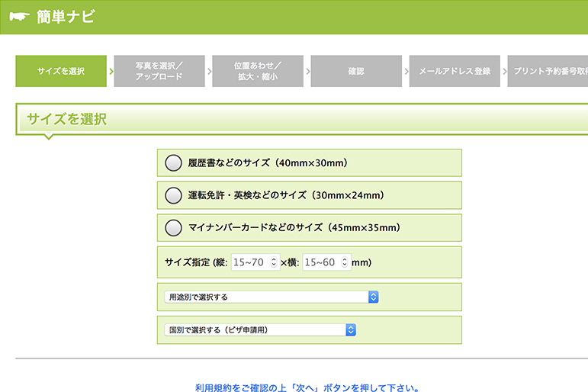Select the 履歴書 40mm×30mm size radio button

coord(174,162)
